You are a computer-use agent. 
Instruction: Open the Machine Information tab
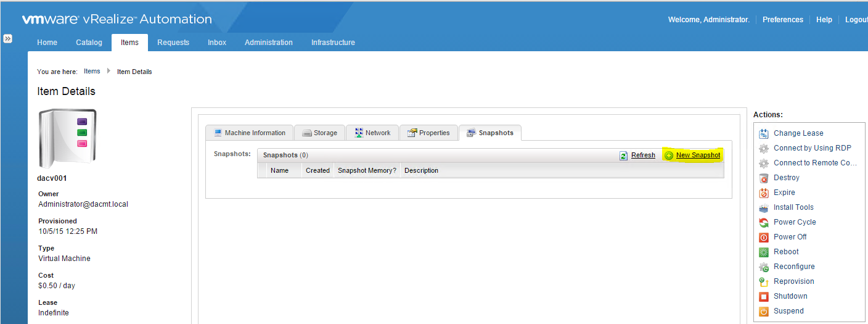click(x=249, y=133)
